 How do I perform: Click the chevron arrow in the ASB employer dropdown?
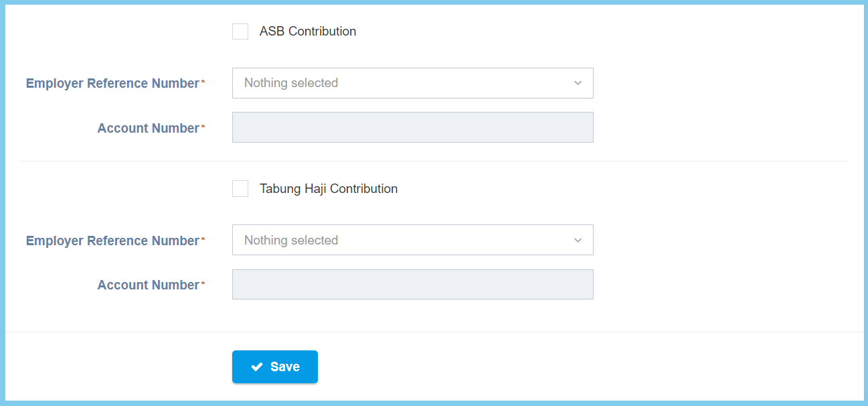(x=578, y=83)
